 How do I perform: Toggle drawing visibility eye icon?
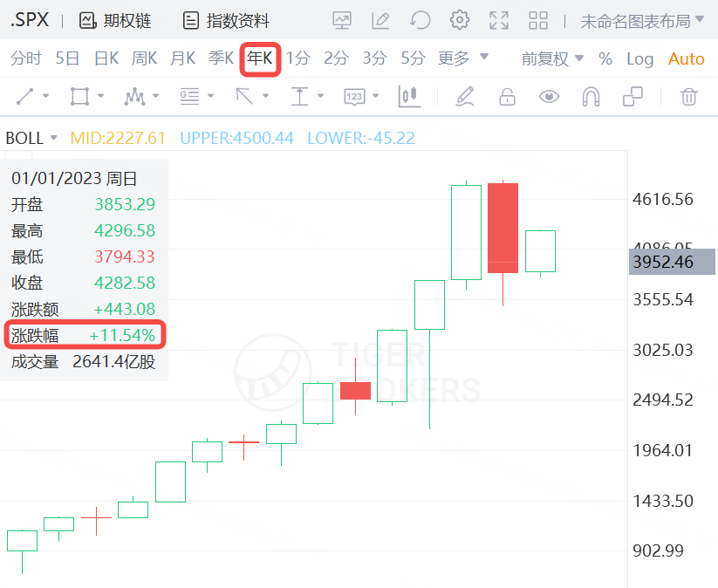click(x=549, y=96)
